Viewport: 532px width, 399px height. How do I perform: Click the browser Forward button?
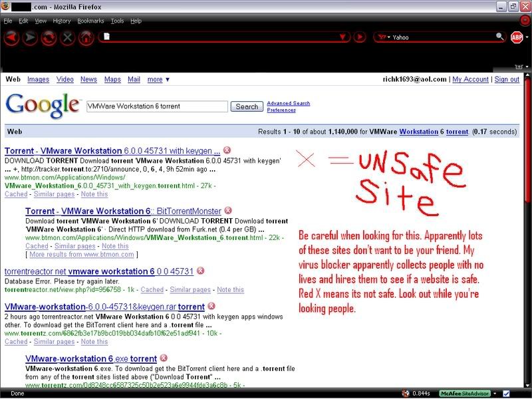click(31, 37)
